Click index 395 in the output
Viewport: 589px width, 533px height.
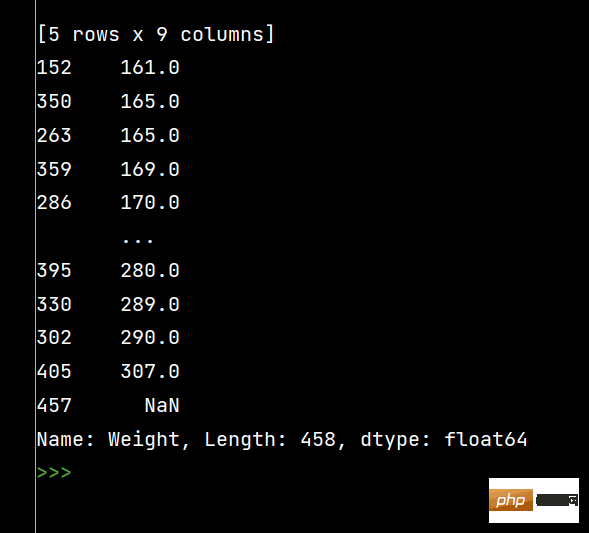pos(54,271)
